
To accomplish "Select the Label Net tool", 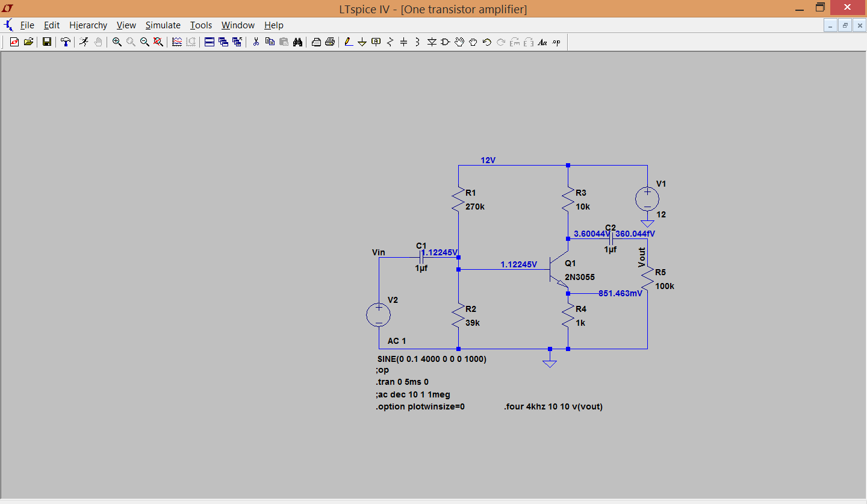I will (376, 42).
